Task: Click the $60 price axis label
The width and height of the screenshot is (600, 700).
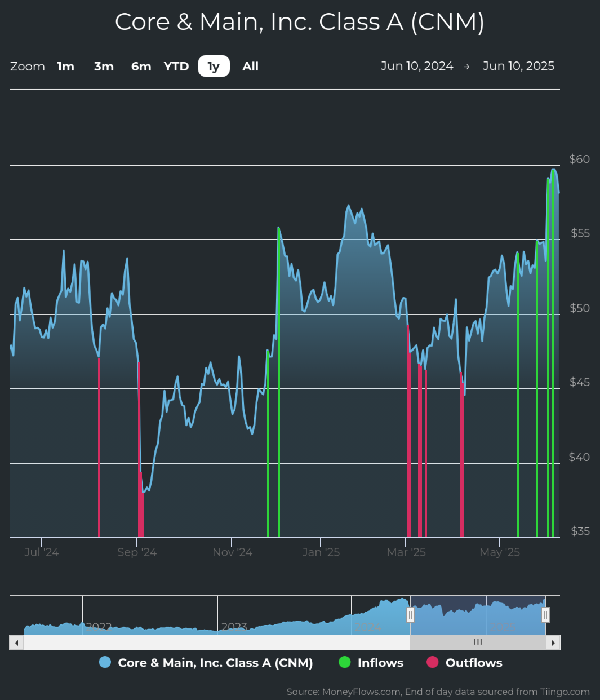Action: point(580,159)
